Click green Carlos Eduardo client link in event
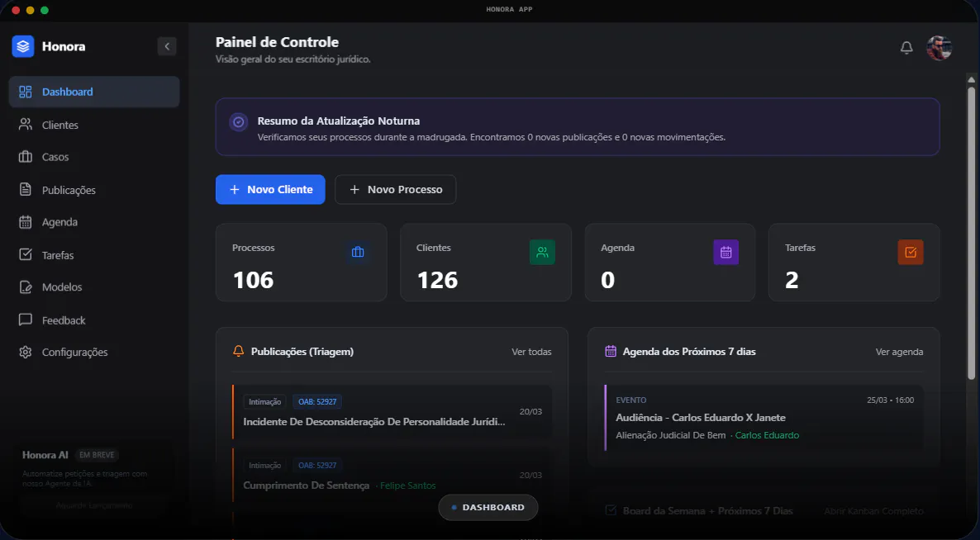This screenshot has height=540, width=980. click(767, 435)
